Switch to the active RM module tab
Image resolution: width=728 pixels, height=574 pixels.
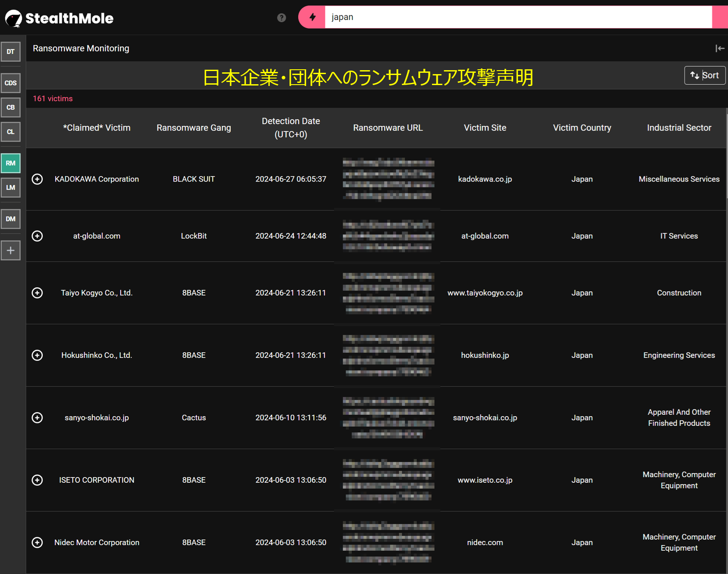click(11, 163)
